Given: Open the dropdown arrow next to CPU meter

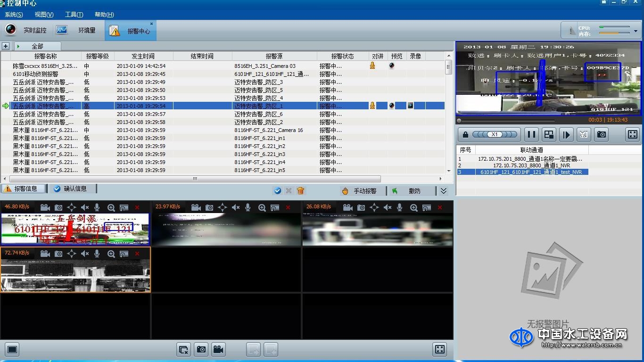Looking at the screenshot, I should [636, 31].
